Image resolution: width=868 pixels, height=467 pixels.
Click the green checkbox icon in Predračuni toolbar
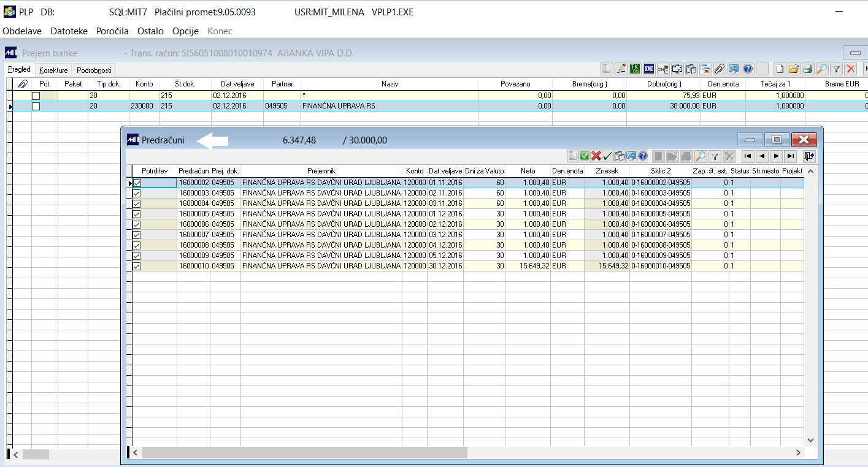[585, 156]
